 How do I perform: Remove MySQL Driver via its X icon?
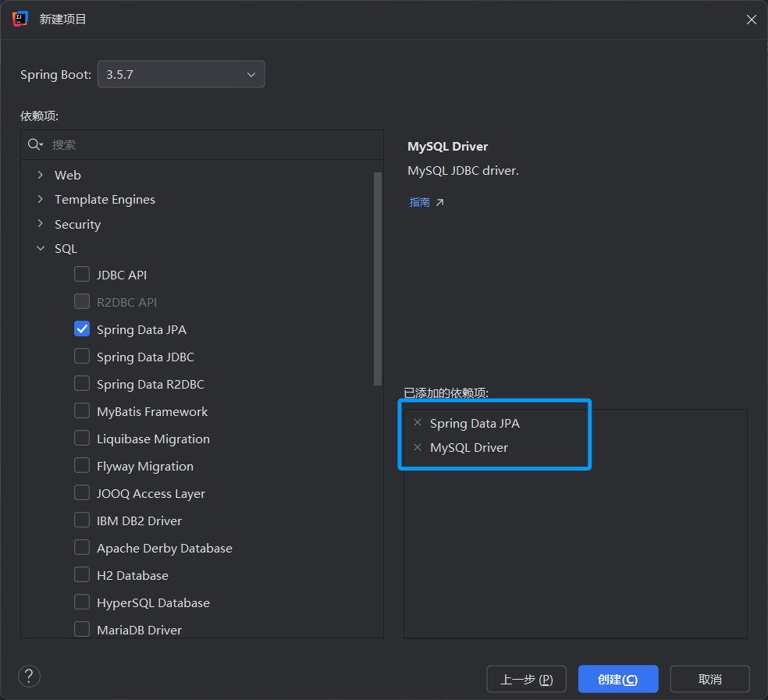tap(418, 446)
